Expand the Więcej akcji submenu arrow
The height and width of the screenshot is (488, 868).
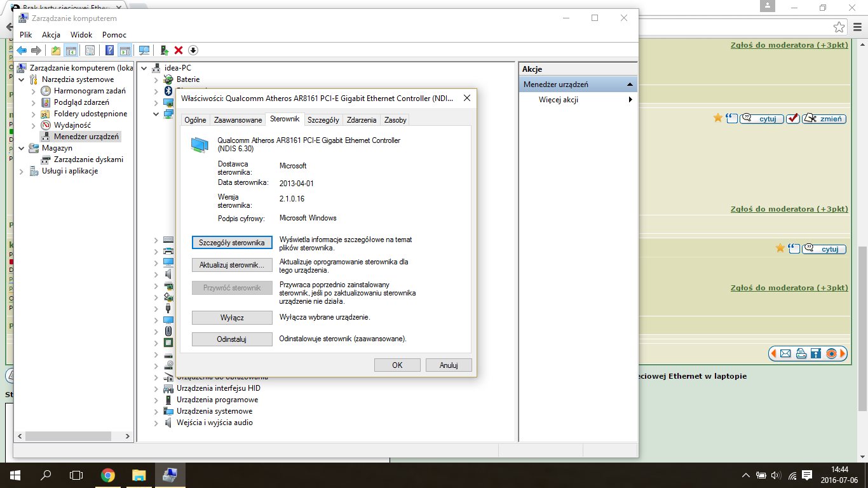point(630,100)
